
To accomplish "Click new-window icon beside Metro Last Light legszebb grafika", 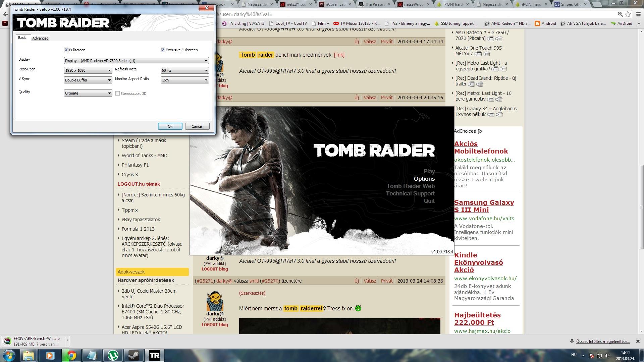I will (x=495, y=69).
